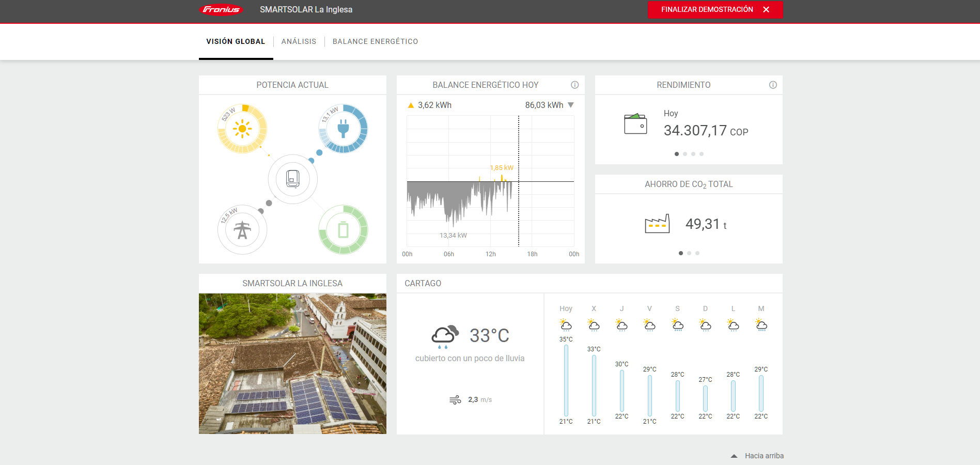980x465 pixels.
Task: Click the solar production sun icon
Action: pyautogui.click(x=242, y=129)
